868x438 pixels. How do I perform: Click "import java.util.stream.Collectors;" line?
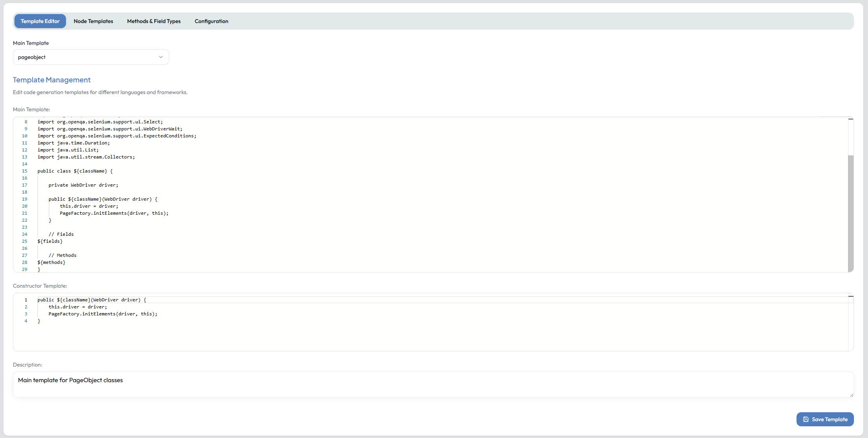(86, 157)
